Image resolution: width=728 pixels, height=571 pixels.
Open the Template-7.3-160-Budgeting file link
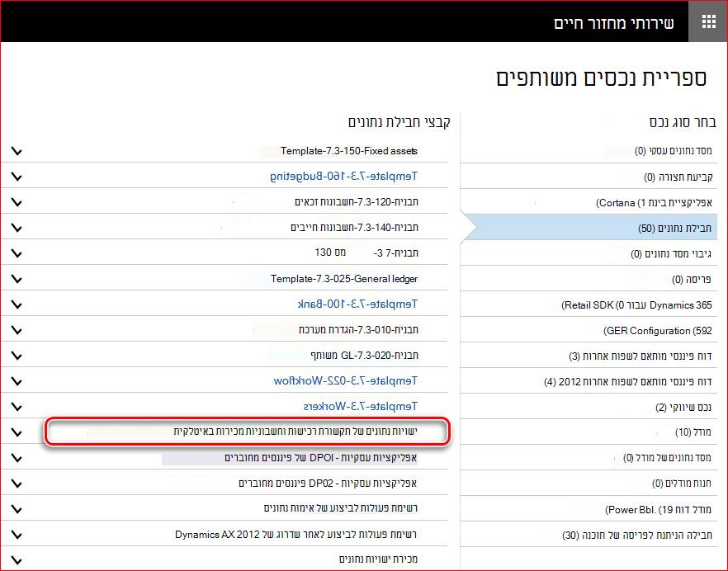pyautogui.click(x=343, y=177)
